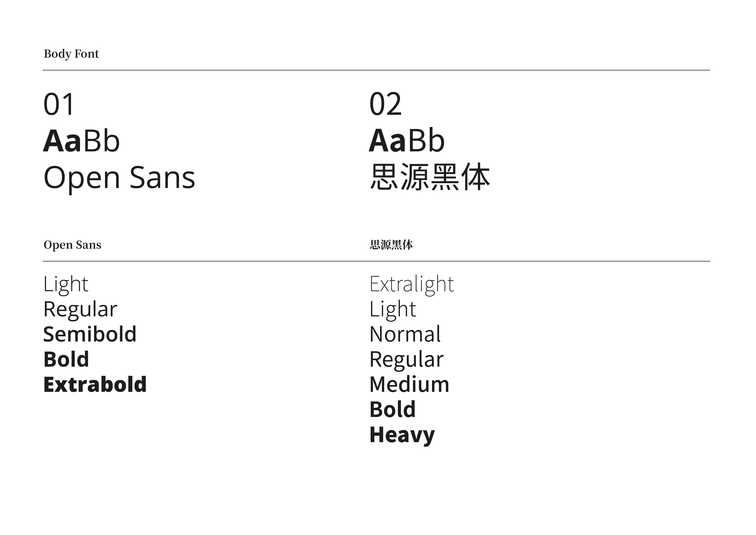Click the large 01 number
The image size is (756, 535).
tap(59, 104)
